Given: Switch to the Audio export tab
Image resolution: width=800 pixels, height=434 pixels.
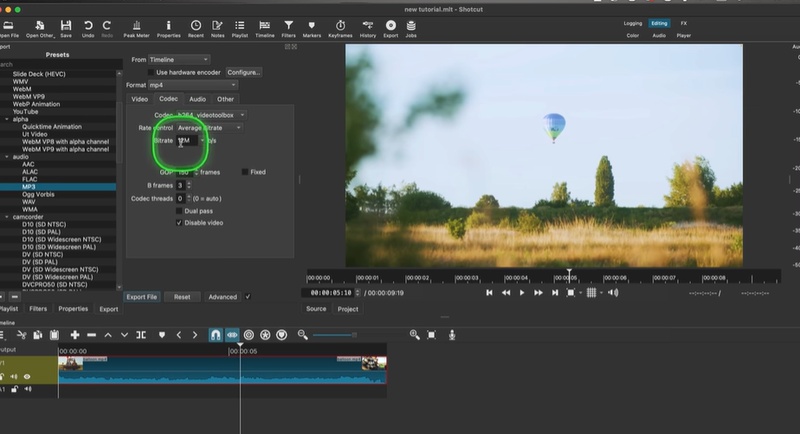Looking at the screenshot, I should [x=197, y=99].
